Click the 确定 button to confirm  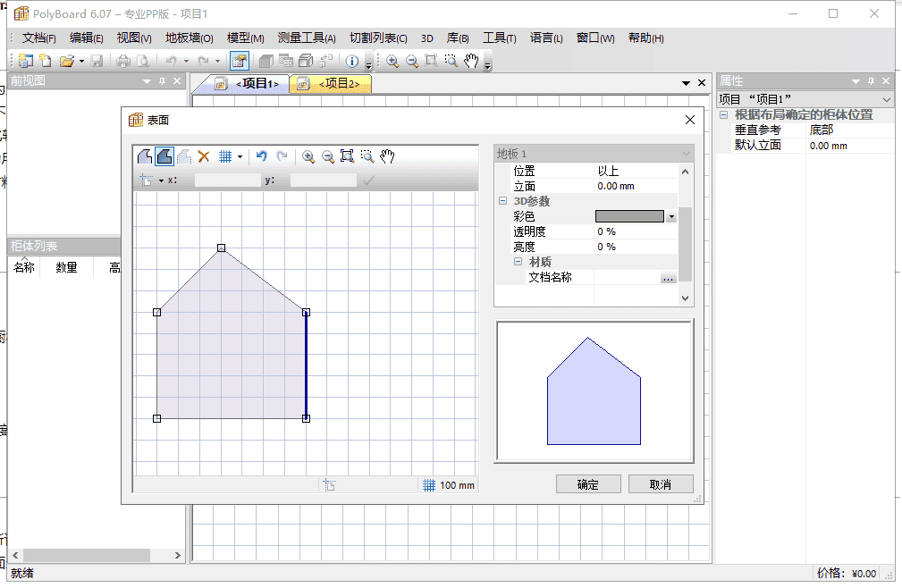[588, 483]
